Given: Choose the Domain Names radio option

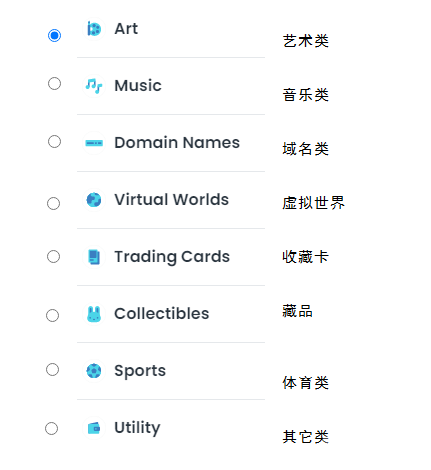Looking at the screenshot, I should [x=54, y=141].
